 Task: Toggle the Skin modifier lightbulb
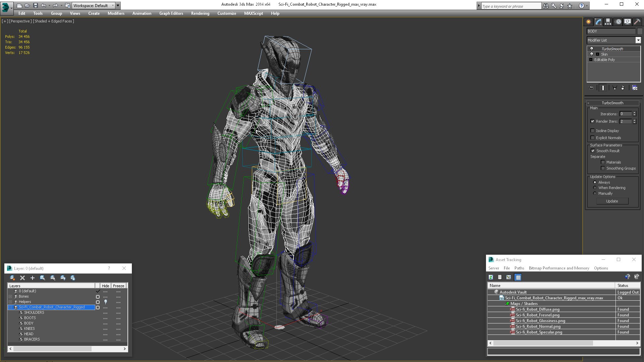[592, 54]
